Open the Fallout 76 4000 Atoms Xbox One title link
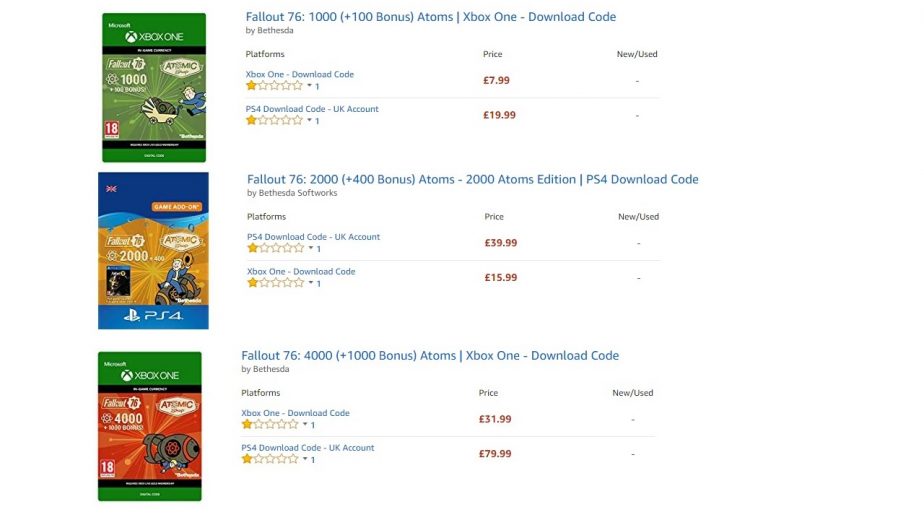This screenshot has width=924, height=520. click(430, 356)
